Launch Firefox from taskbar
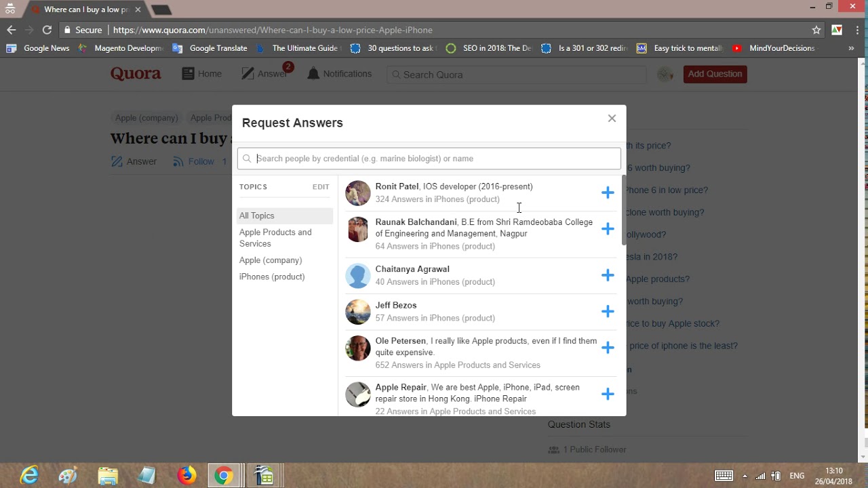Screen dimensions: 868x488 pos(186,476)
